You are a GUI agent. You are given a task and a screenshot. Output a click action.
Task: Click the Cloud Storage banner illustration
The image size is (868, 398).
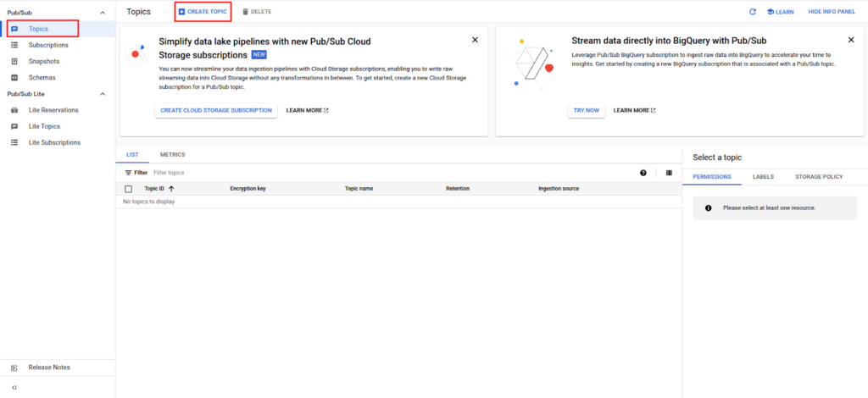136,55
